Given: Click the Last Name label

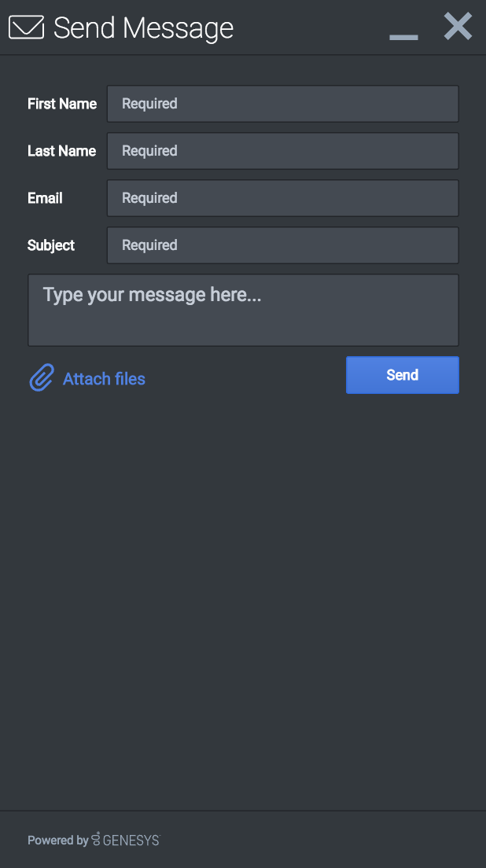Looking at the screenshot, I should coord(61,151).
